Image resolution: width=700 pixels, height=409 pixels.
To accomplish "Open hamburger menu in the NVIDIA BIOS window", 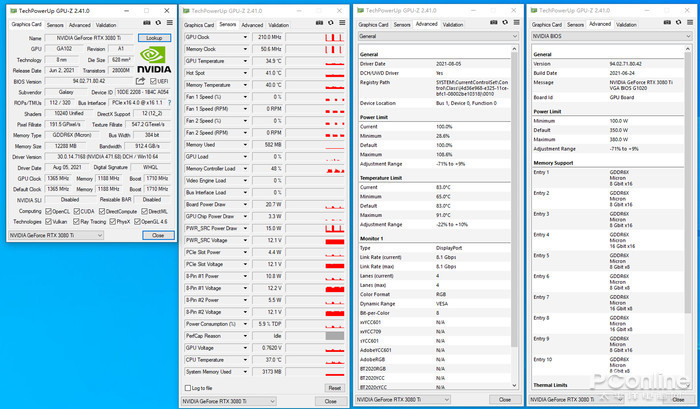I will pyautogui.click(x=690, y=22).
